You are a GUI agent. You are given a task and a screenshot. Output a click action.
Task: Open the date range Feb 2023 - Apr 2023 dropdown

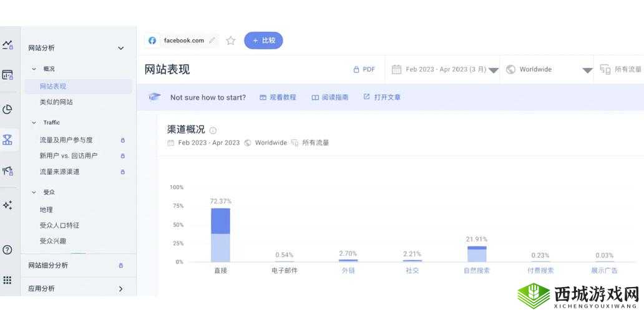(x=445, y=70)
